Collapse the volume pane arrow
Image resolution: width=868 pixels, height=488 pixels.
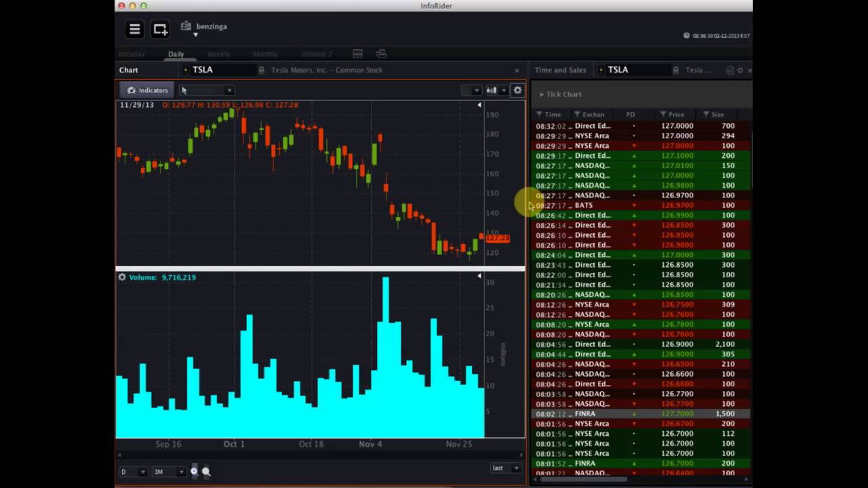click(479, 276)
